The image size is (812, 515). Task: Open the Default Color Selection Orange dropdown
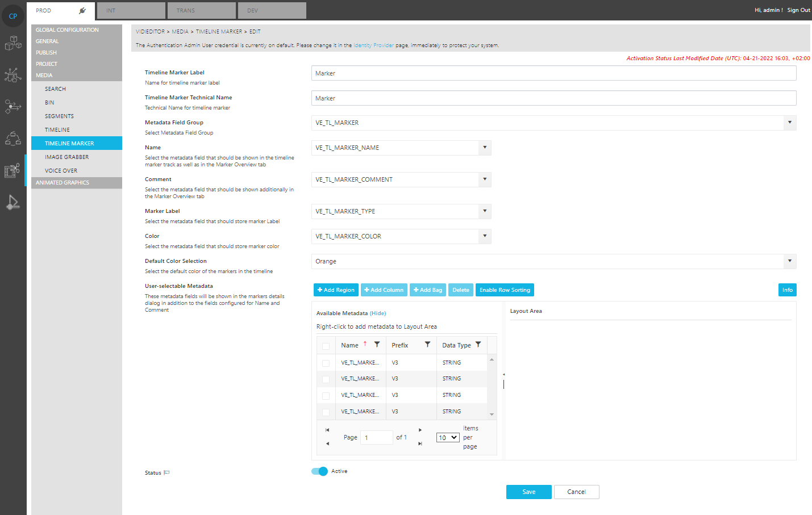(x=789, y=261)
